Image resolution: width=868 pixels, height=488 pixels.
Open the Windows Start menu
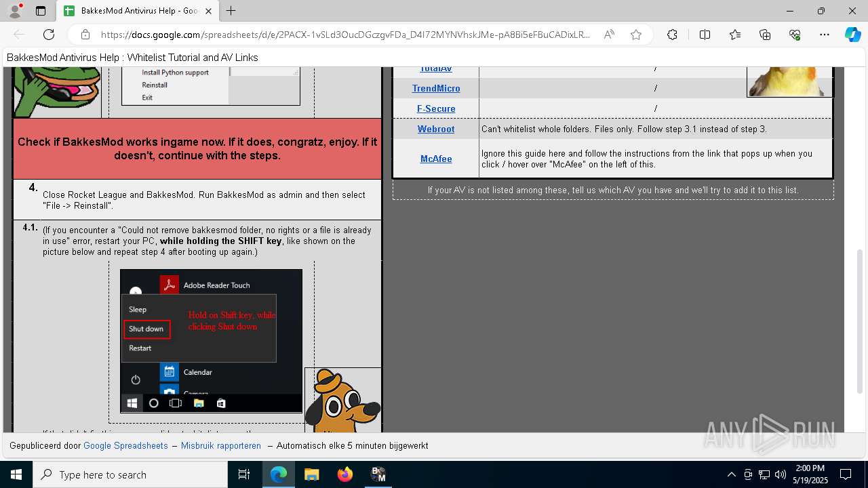16,474
